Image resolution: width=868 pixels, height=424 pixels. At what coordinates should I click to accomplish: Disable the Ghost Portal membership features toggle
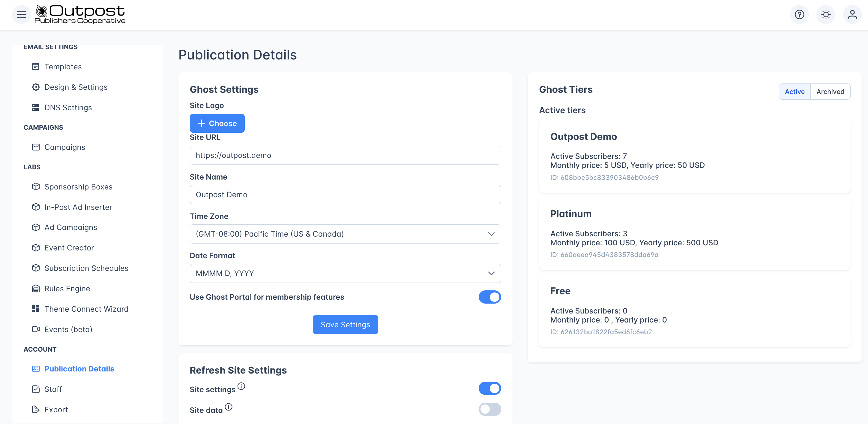click(x=489, y=297)
